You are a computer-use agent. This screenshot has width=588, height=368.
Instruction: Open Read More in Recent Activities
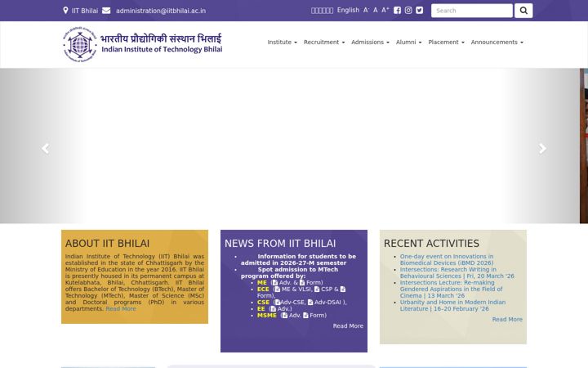click(x=507, y=319)
